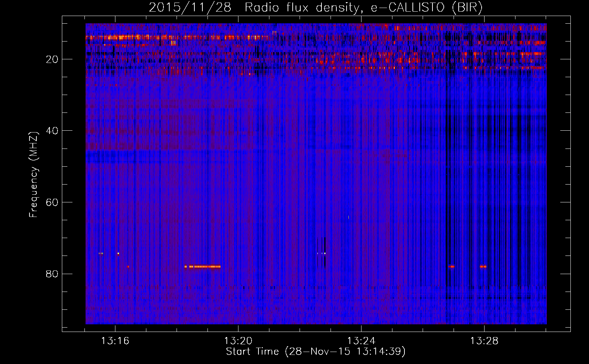Click the short orange burst at 13:28
589x364 pixels.
point(483,266)
